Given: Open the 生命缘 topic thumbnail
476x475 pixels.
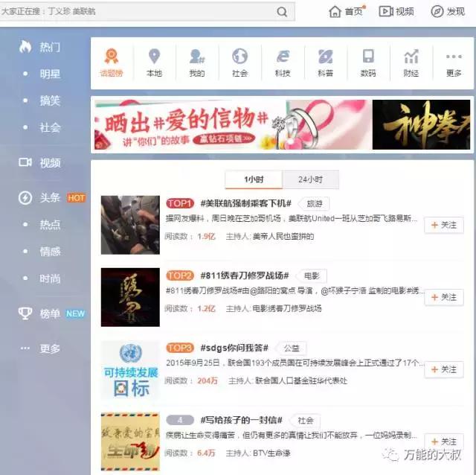Looking at the screenshot, I should pos(130,442).
